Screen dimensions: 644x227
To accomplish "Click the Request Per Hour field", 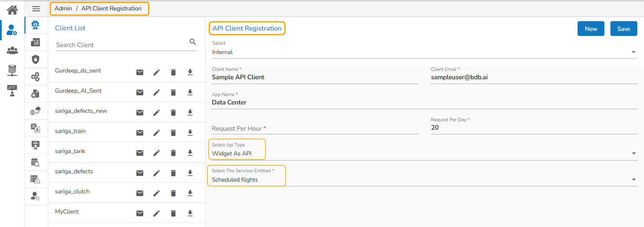I will click(314, 129).
